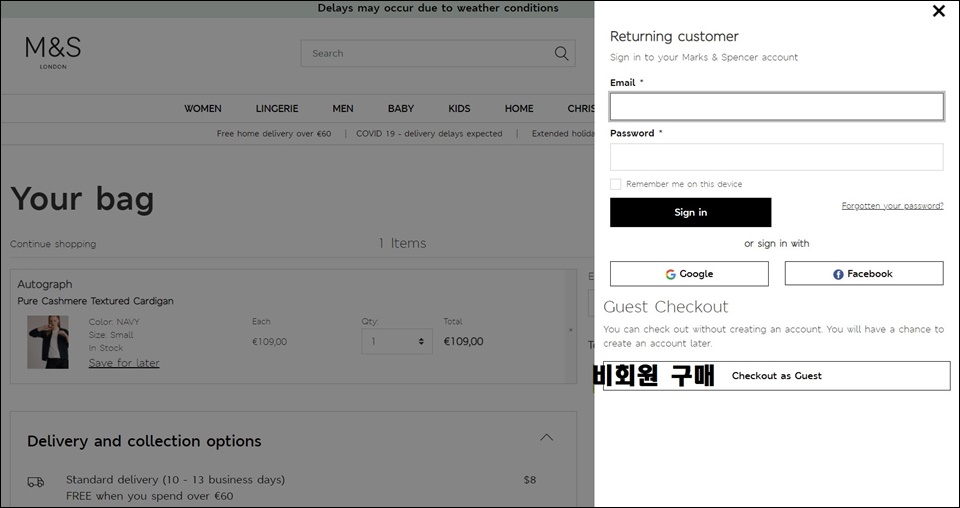Click Pure Cashmere Textured Cardigan title
Image resolution: width=960 pixels, height=508 pixels.
[x=96, y=301]
